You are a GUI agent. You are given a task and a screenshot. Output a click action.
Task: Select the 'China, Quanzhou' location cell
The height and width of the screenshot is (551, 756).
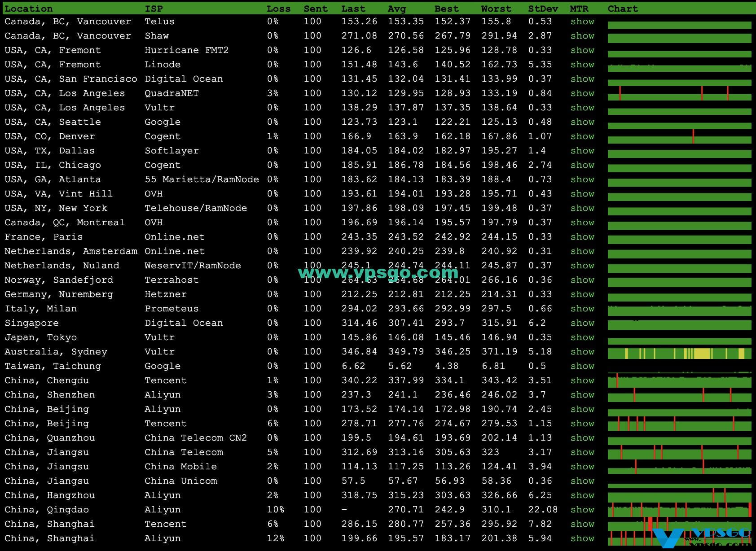click(x=50, y=438)
